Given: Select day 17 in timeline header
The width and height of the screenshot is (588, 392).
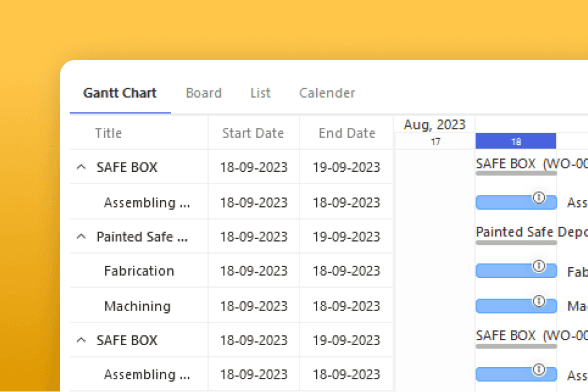Looking at the screenshot, I should 435,141.
